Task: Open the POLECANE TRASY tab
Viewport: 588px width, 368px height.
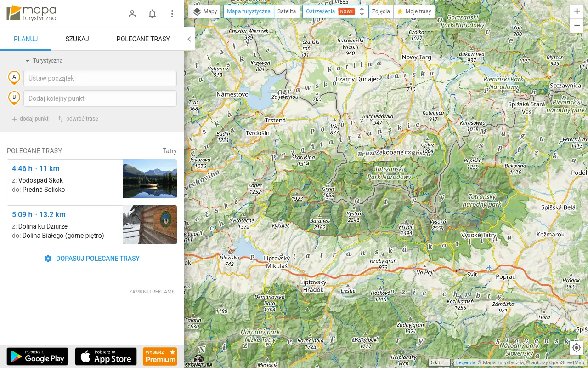Action: (x=143, y=39)
